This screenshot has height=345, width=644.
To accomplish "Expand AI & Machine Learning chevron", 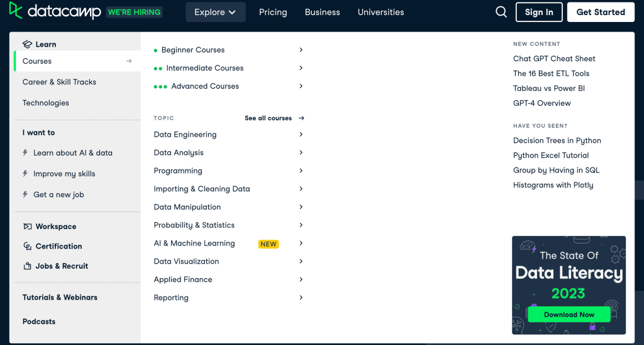I will tap(301, 243).
